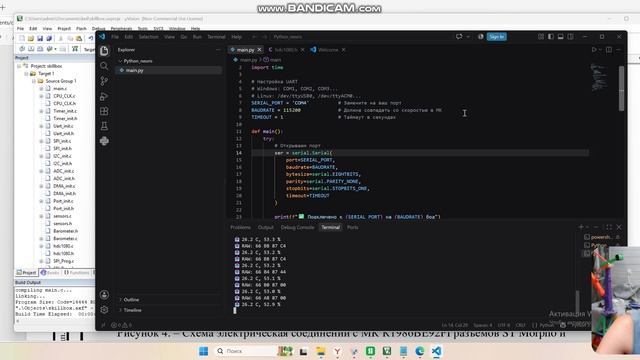
Task: Select CPU_CLK.h file in uVision tree
Action: pos(64,104)
